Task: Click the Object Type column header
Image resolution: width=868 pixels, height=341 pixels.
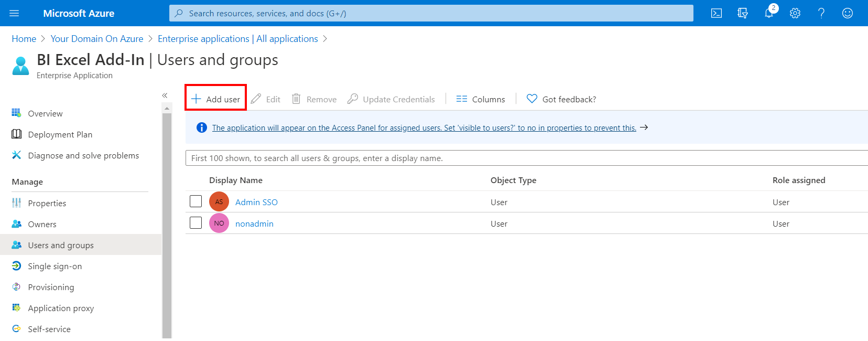Action: click(x=513, y=180)
